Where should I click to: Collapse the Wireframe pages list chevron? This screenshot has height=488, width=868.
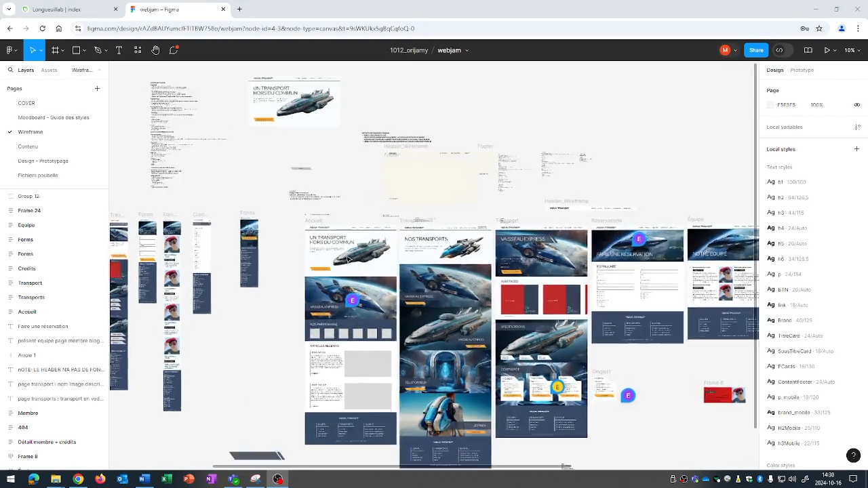(98, 70)
